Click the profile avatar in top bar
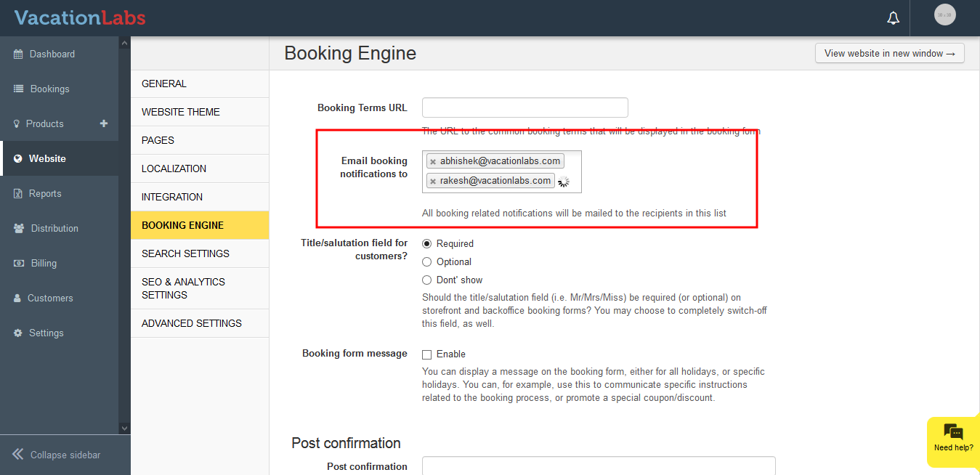Screen dimensions: 980x475 (944, 15)
